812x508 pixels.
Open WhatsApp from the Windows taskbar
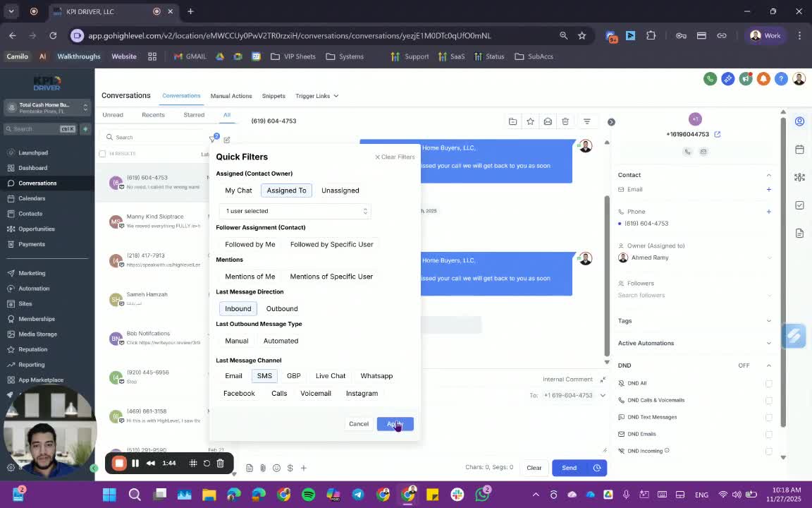coord(482,495)
